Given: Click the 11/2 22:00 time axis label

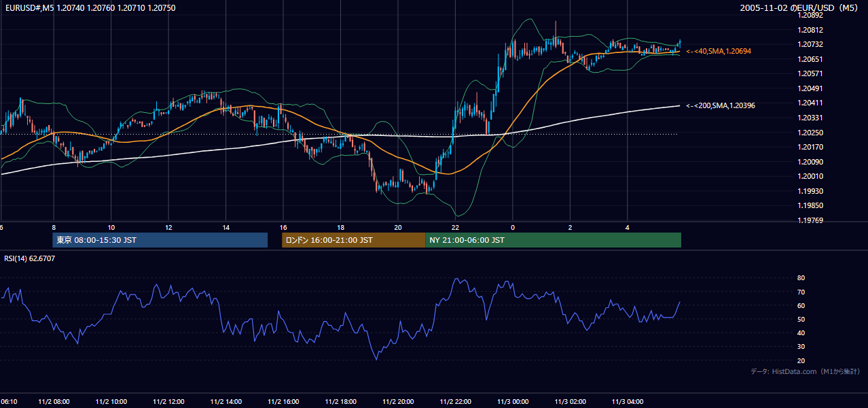Looking at the screenshot, I should tap(455, 402).
